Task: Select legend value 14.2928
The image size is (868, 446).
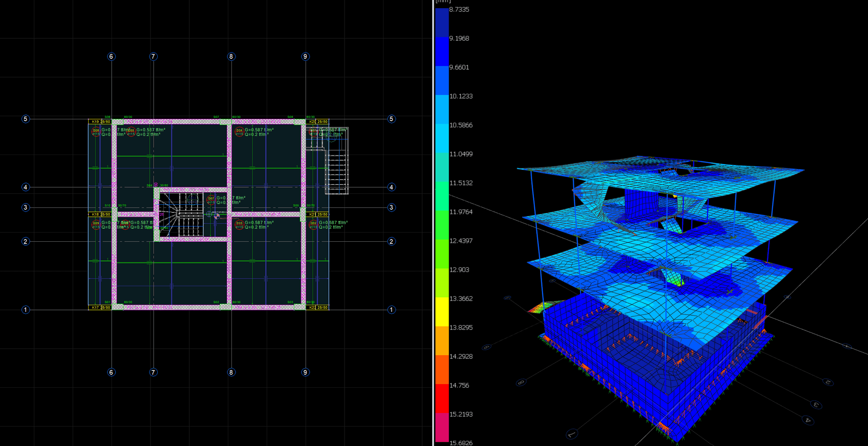Action: 461,357
